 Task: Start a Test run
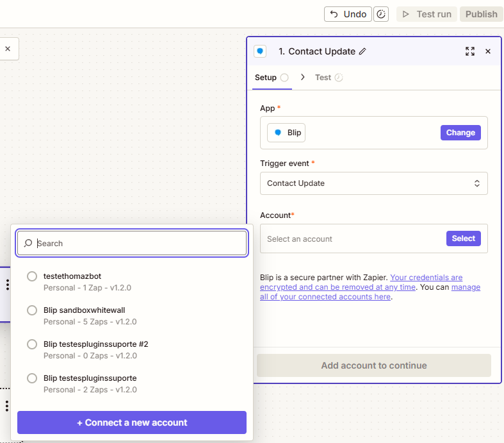(427, 14)
